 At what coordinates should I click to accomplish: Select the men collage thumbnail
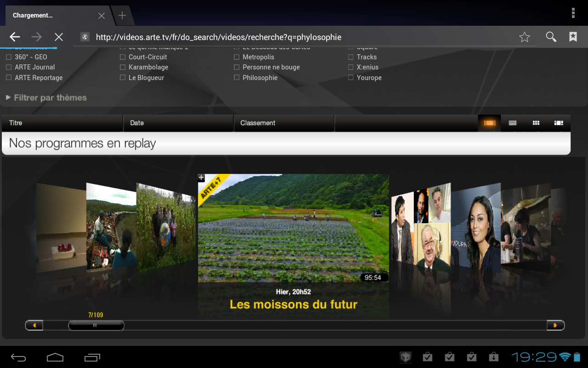421,228
